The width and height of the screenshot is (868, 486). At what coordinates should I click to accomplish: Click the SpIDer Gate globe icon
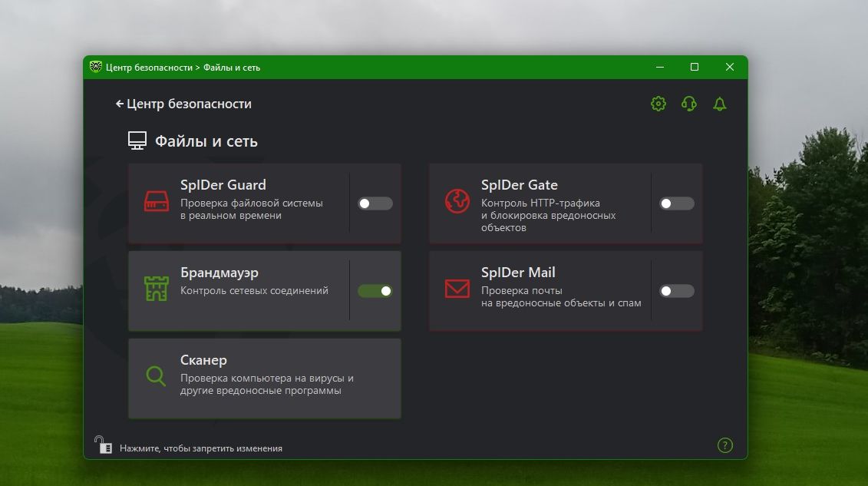457,201
